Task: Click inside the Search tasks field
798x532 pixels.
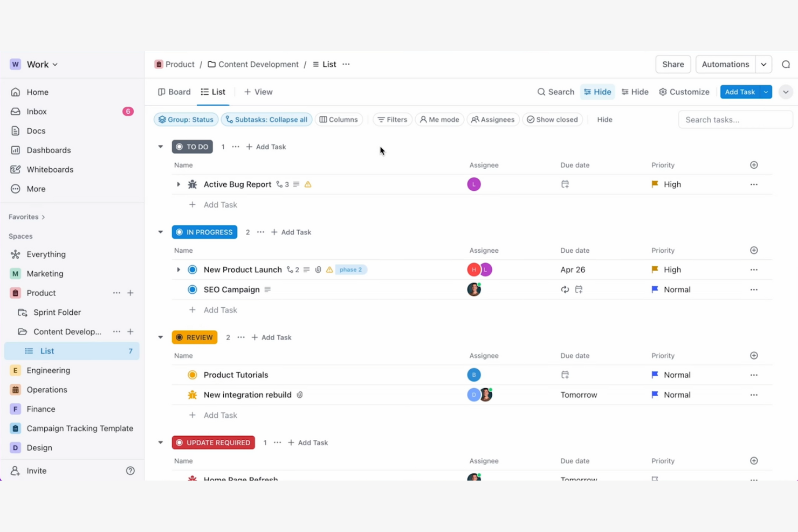Action: (735, 119)
